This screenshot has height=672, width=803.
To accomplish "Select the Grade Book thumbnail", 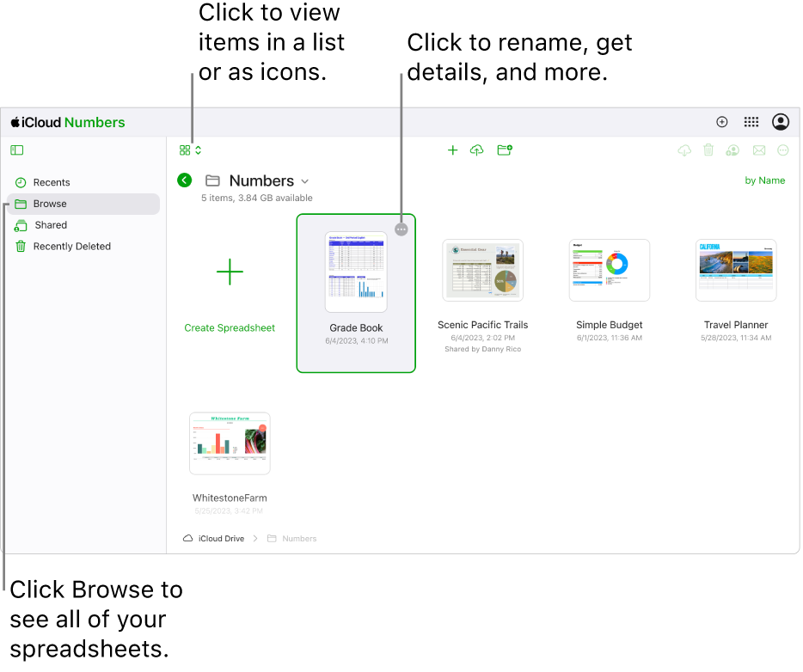I will [x=356, y=272].
